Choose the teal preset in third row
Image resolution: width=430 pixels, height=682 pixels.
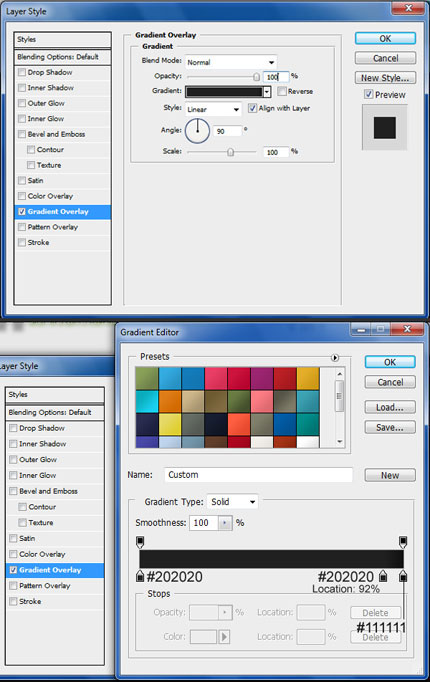coord(308,424)
